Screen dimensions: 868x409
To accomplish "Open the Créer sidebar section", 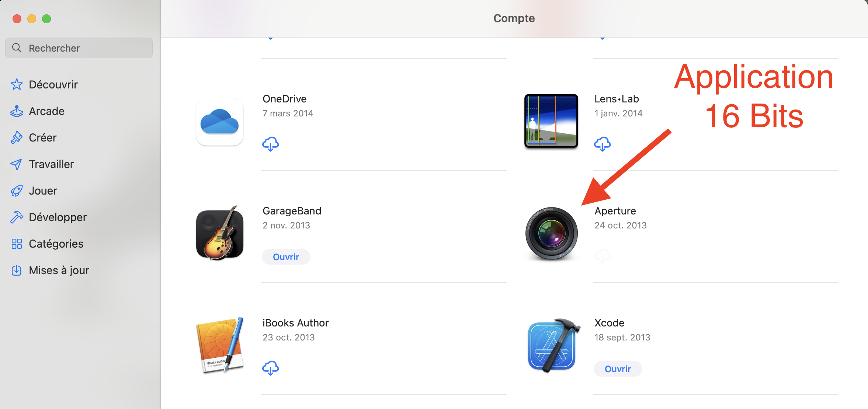I will point(42,137).
